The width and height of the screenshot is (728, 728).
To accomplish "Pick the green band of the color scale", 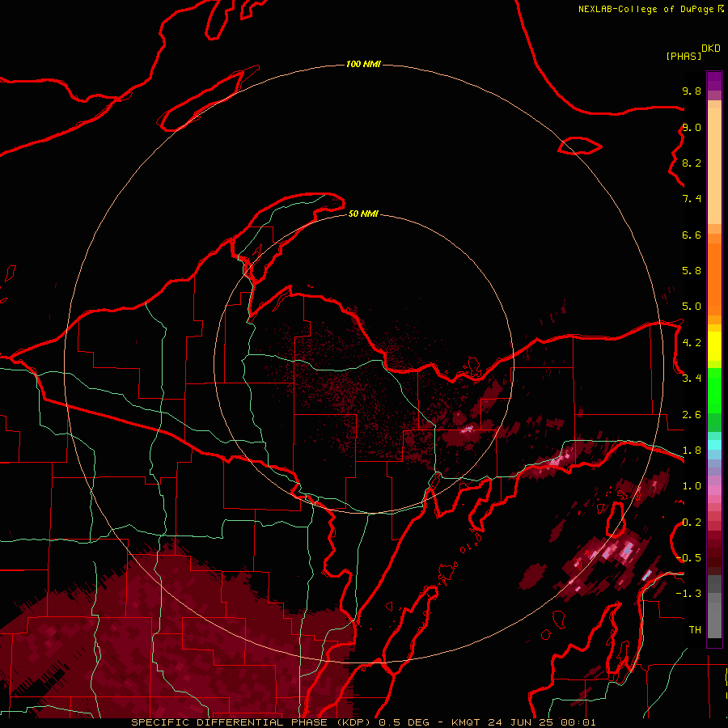I will click(x=714, y=400).
